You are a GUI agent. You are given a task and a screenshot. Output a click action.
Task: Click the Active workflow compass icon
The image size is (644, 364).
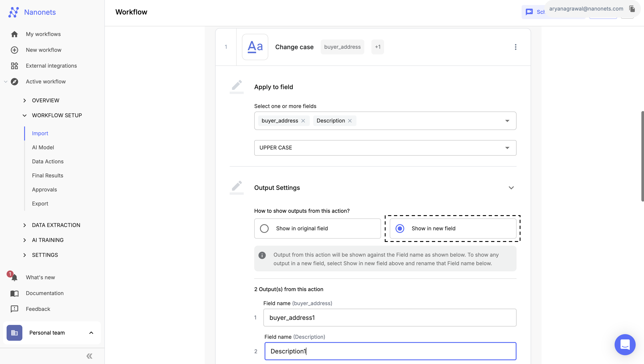[x=14, y=81]
